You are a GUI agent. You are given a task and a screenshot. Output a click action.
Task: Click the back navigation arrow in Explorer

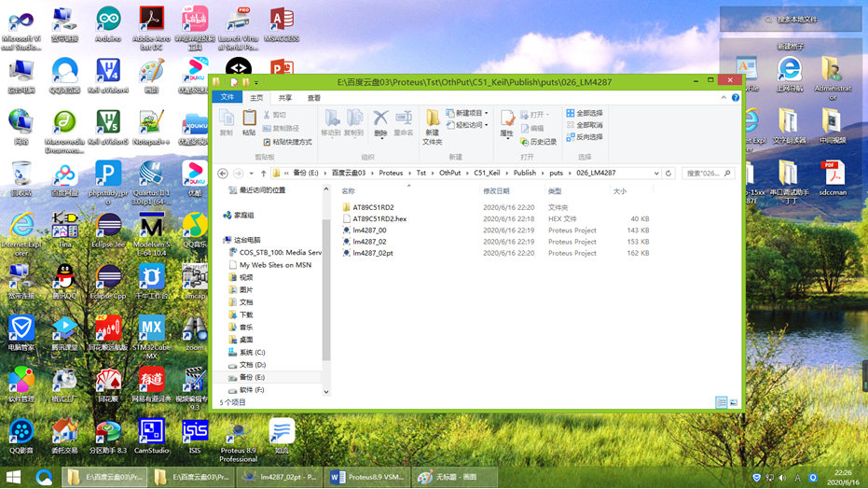223,174
